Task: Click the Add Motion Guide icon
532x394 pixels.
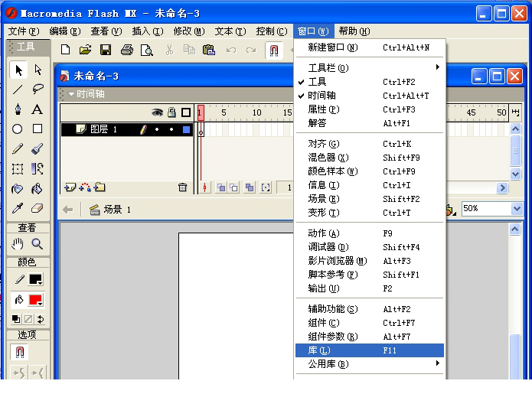Action: point(85,187)
